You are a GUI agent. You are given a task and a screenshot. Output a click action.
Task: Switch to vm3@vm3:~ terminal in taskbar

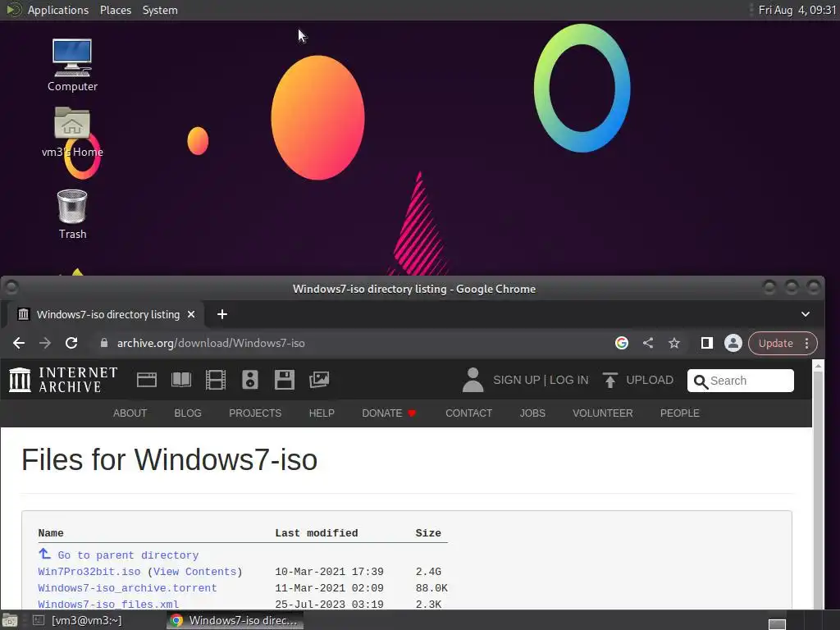click(x=78, y=620)
